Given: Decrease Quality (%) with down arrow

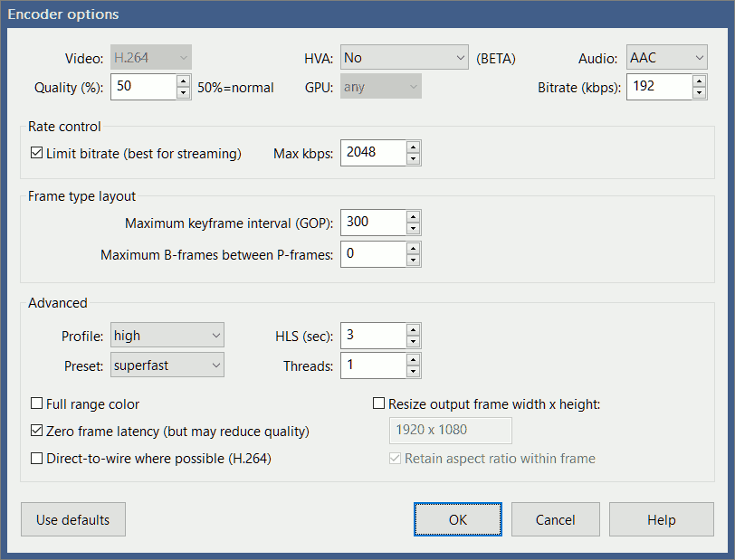Looking at the screenshot, I should [184, 93].
